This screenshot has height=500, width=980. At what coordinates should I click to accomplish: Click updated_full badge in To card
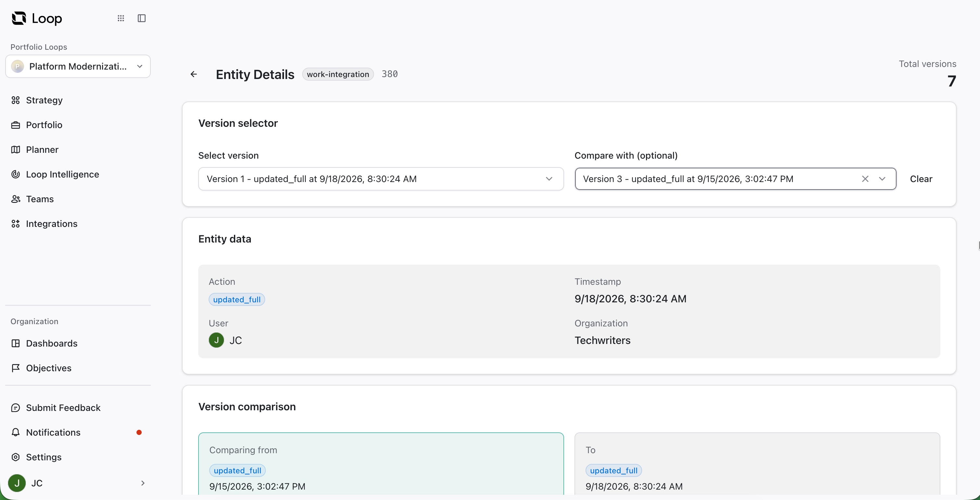coord(614,470)
